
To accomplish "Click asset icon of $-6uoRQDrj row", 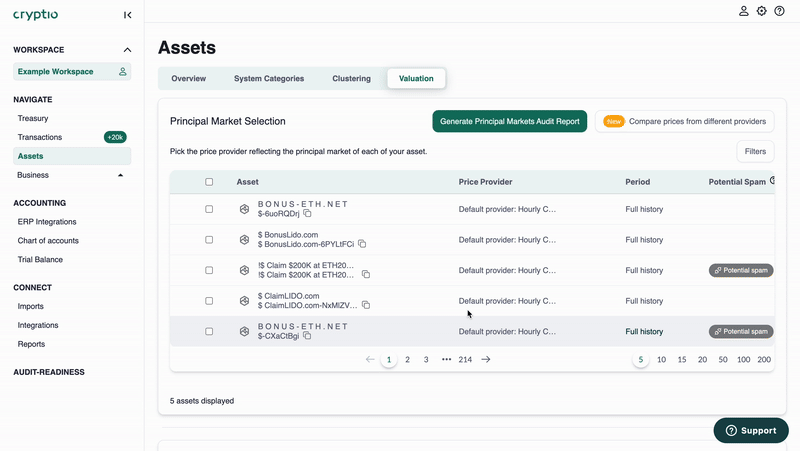I will pyautogui.click(x=244, y=209).
